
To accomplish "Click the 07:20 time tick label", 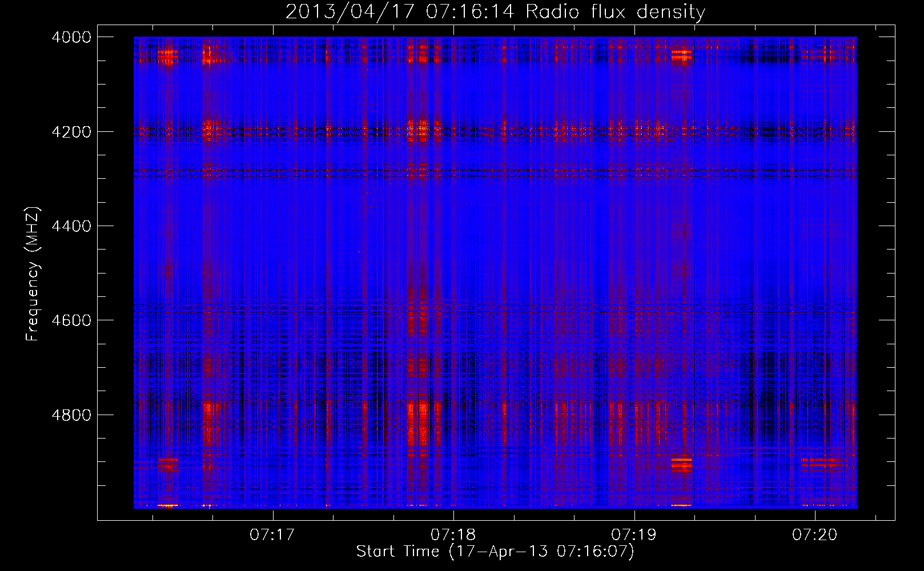I will click(x=814, y=535).
